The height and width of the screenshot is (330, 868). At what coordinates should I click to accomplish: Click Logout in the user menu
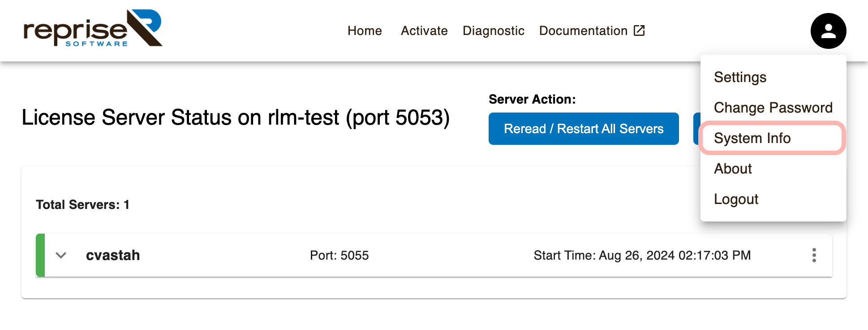point(773,199)
